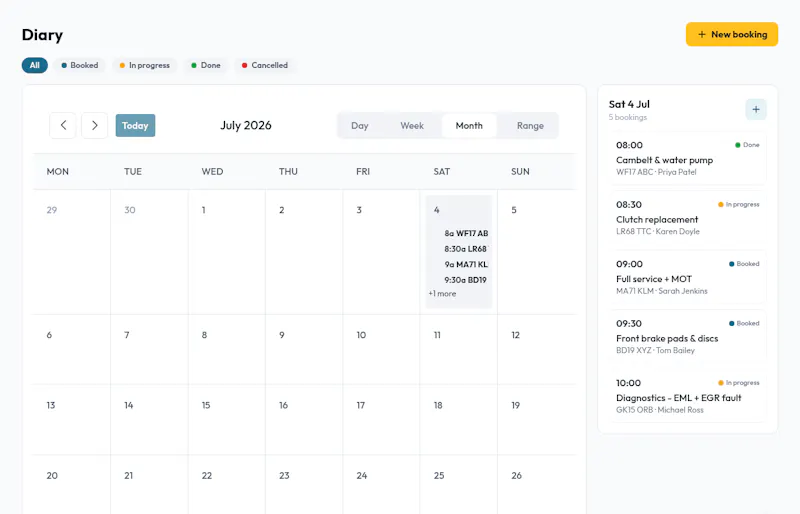Click the Today button

[x=135, y=126]
